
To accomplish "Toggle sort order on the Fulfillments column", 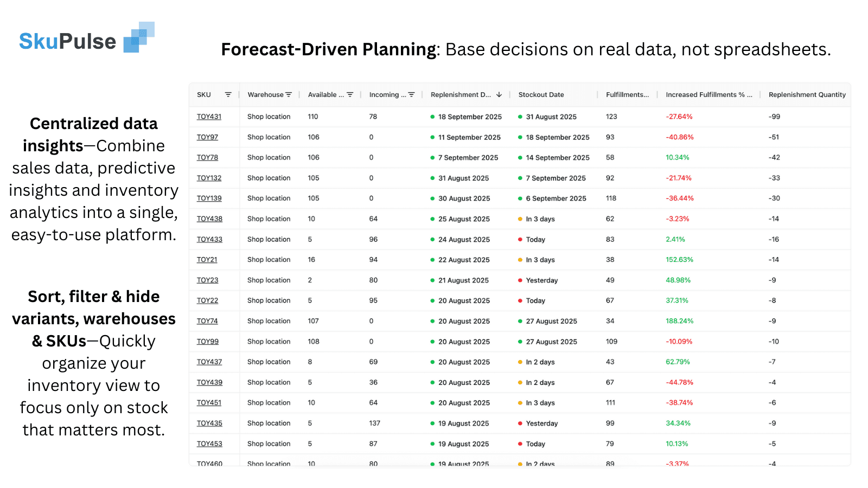I will (x=627, y=94).
